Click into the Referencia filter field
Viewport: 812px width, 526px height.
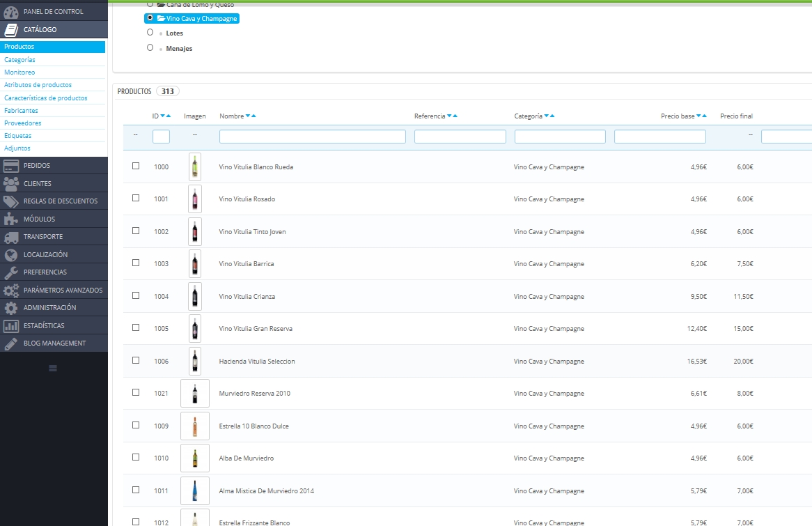[460, 137]
